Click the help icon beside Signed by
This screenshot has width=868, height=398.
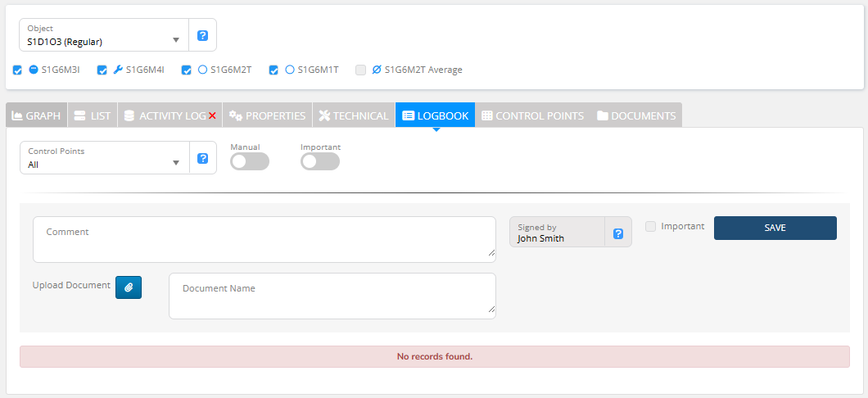click(618, 233)
